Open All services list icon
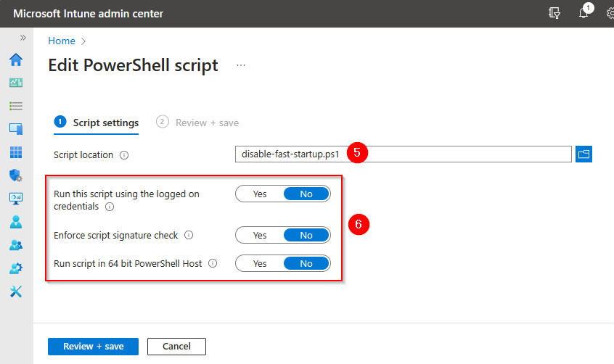Screen dimensions: 614x364 click(x=15, y=106)
